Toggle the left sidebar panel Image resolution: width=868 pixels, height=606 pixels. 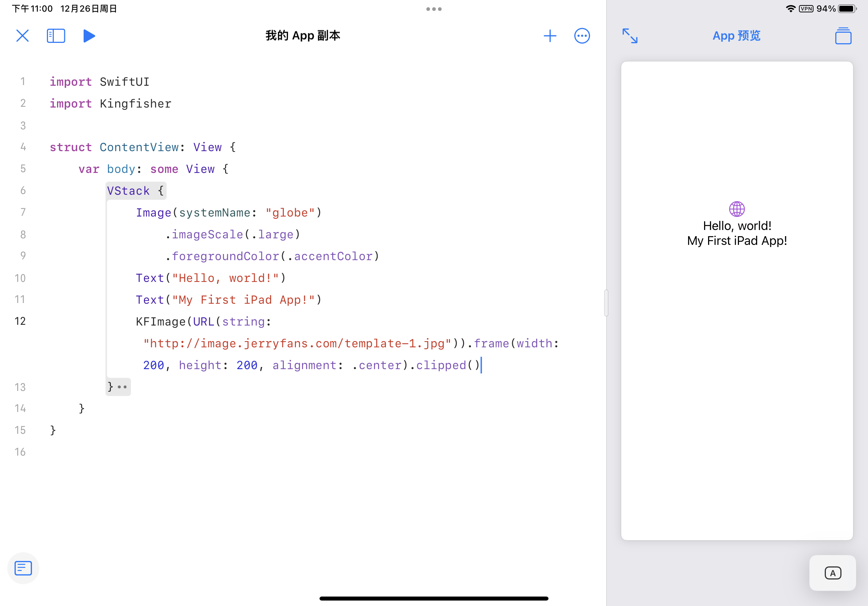point(56,36)
